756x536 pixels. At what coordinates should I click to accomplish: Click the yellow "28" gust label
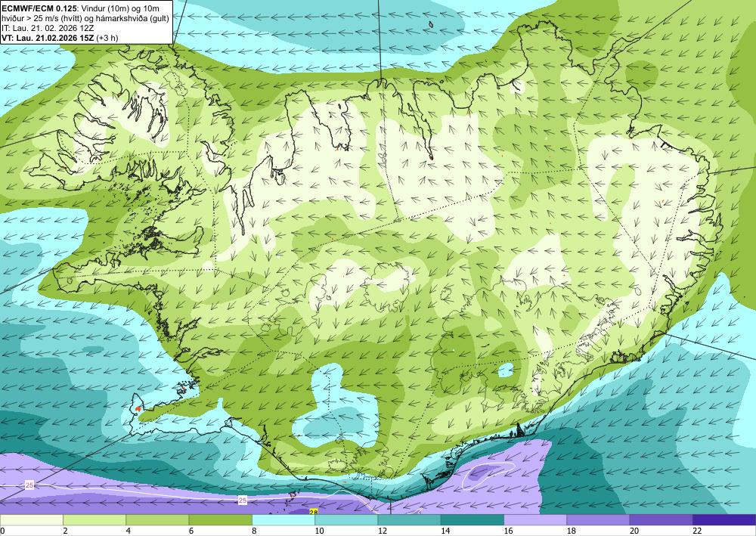(x=314, y=512)
